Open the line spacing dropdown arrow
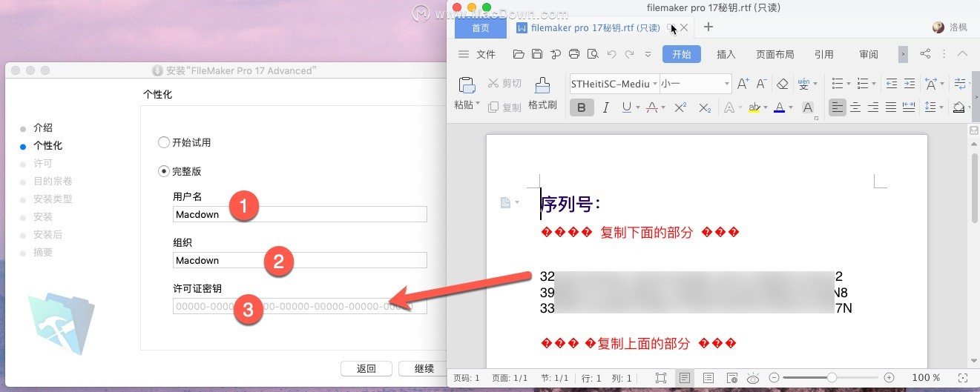 pos(941,108)
